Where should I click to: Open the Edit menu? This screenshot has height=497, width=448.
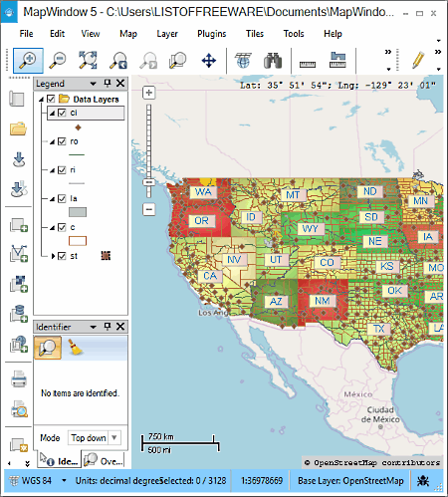[x=57, y=34]
